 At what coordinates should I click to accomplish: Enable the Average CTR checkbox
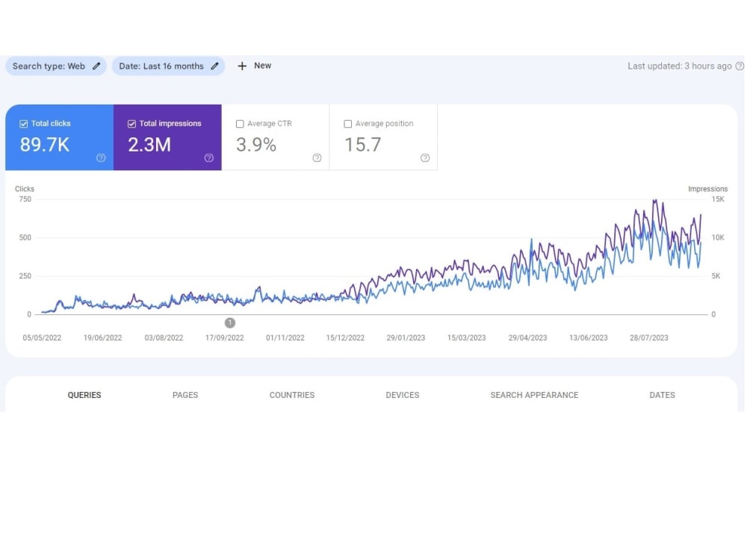[x=240, y=124]
